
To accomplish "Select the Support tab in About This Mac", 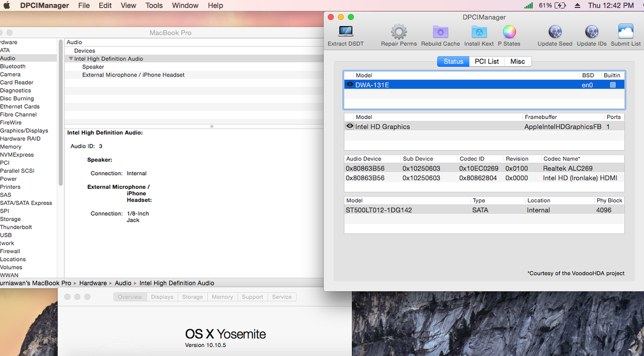I will click(x=253, y=297).
